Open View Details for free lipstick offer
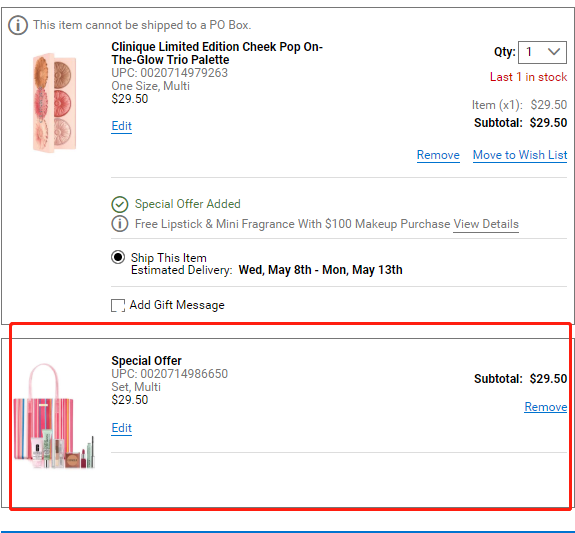Screen dimensions: 575x533 [x=486, y=224]
